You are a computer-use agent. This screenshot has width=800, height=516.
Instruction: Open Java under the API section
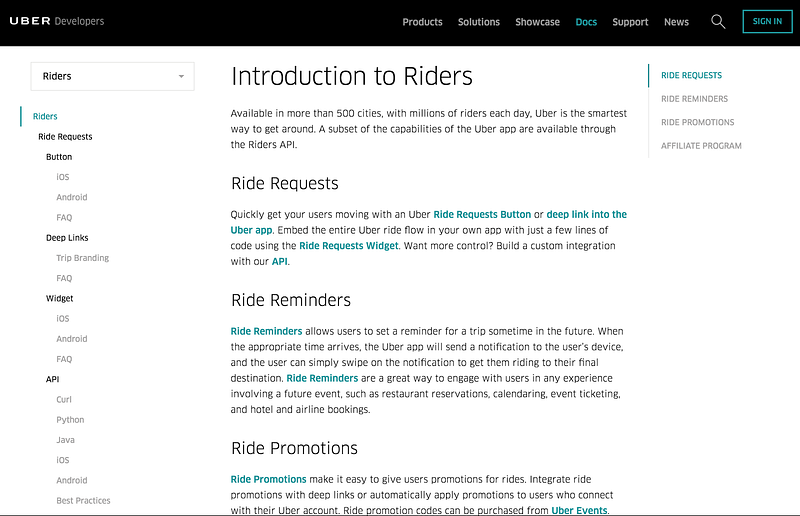(65, 440)
